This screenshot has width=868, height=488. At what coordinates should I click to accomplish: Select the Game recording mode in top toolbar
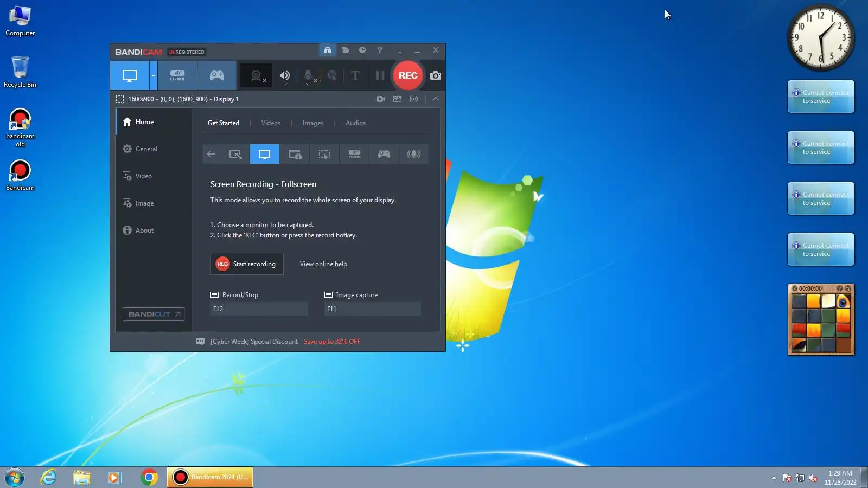point(217,75)
